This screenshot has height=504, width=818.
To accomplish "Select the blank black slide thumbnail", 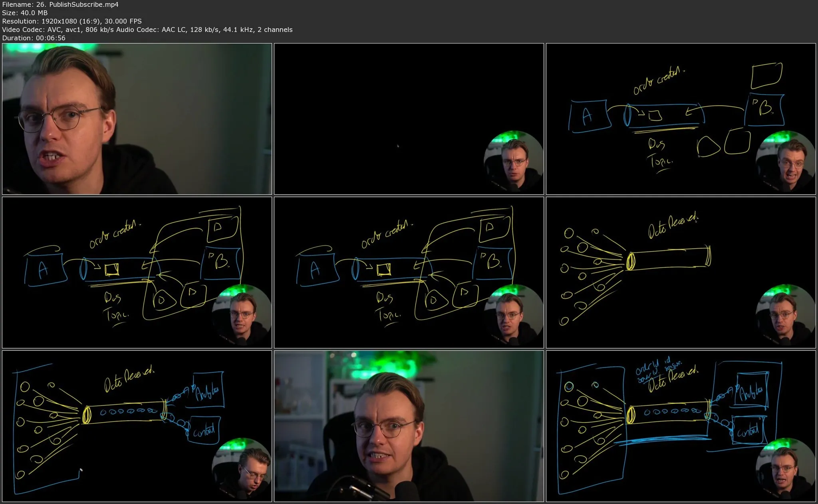I will (x=409, y=119).
